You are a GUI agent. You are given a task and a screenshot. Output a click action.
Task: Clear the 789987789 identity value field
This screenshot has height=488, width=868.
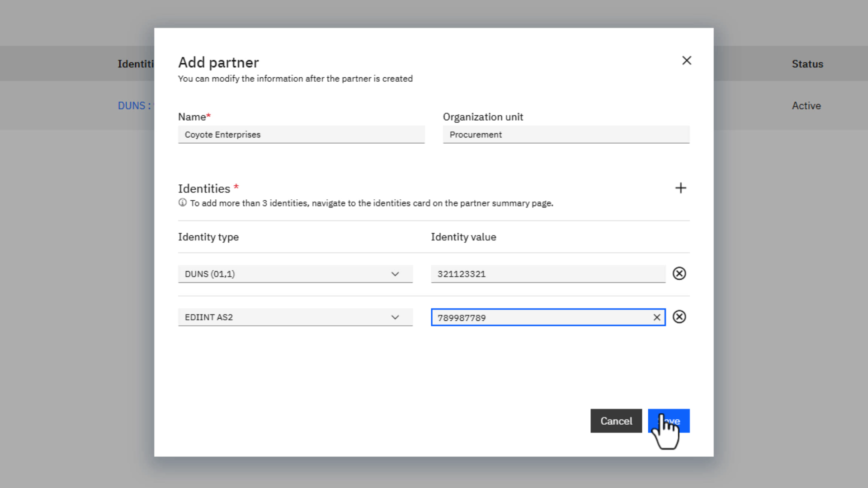(657, 317)
